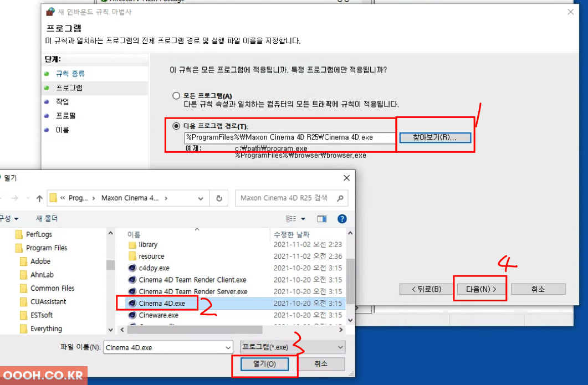Click the file list vertical scrollbar thumb

350,281
